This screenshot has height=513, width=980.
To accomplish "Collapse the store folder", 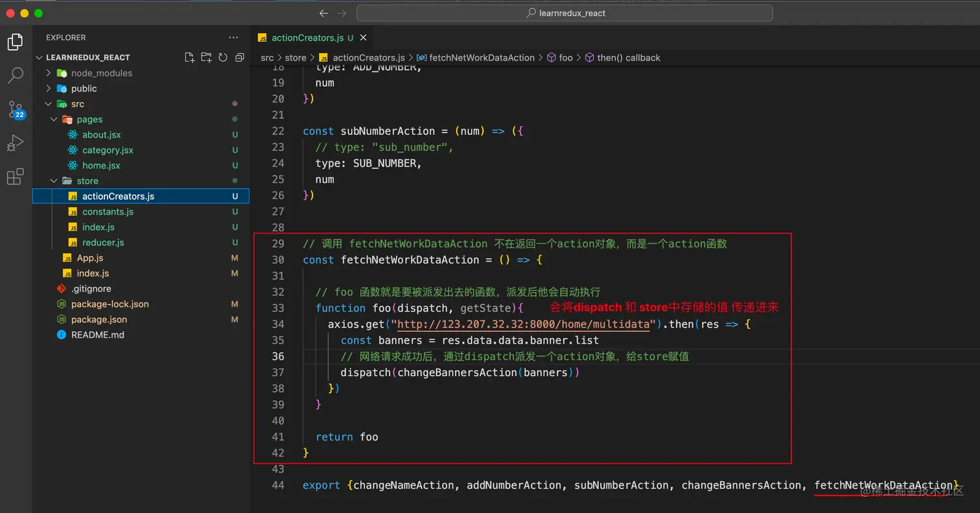I will [87, 181].
